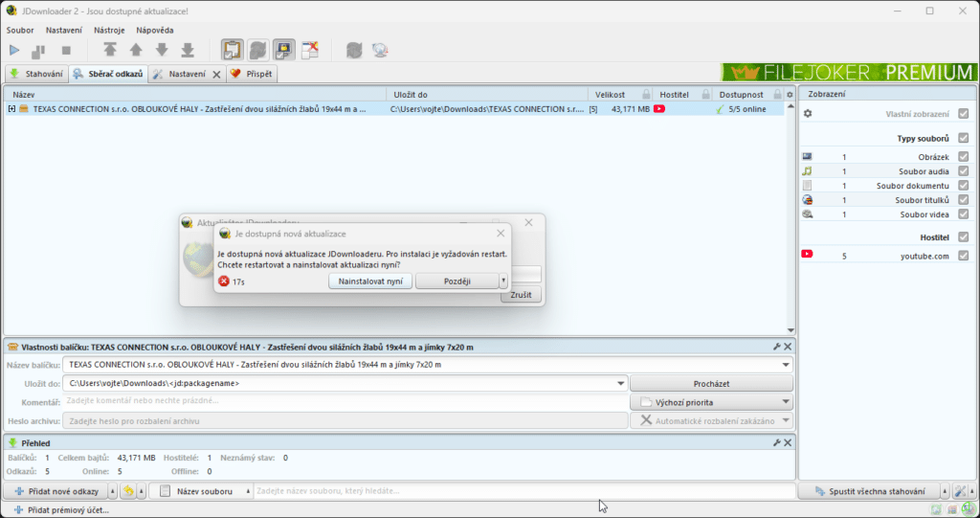Click the Stop downloads square icon
This screenshot has width=980, height=518.
(x=66, y=50)
